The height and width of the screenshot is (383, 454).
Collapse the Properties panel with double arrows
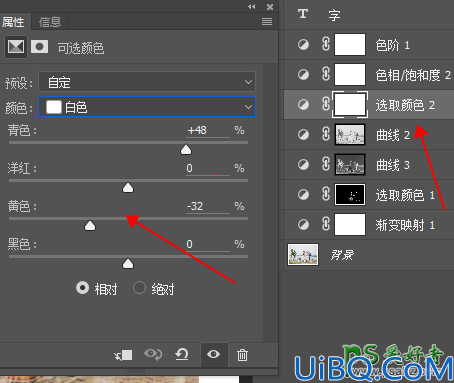[x=252, y=7]
